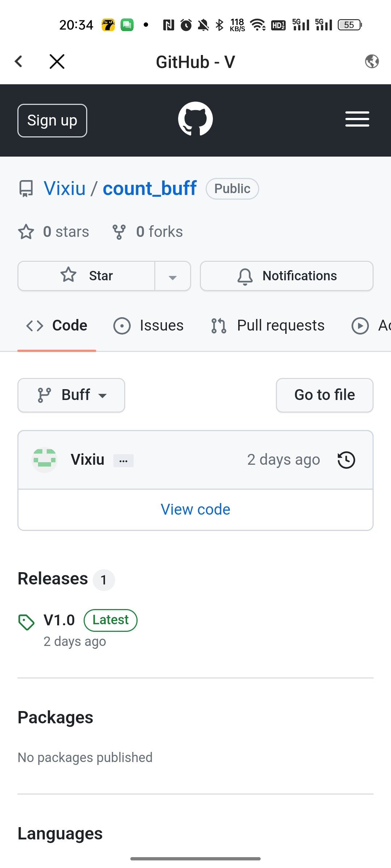The width and height of the screenshot is (391, 868).
Task: Click the repository book icon
Action: click(26, 189)
